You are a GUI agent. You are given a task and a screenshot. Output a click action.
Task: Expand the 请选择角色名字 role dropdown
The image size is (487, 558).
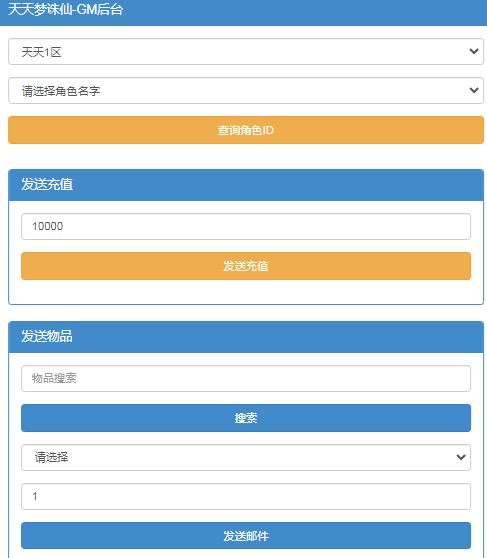tap(246, 91)
